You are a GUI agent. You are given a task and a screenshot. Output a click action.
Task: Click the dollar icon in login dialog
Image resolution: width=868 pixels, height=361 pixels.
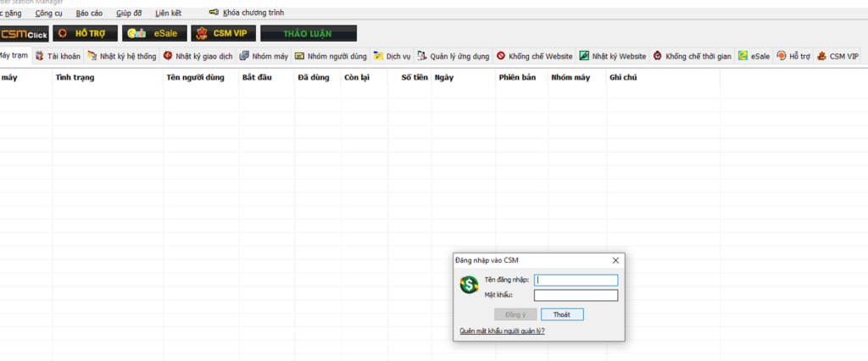point(469,286)
